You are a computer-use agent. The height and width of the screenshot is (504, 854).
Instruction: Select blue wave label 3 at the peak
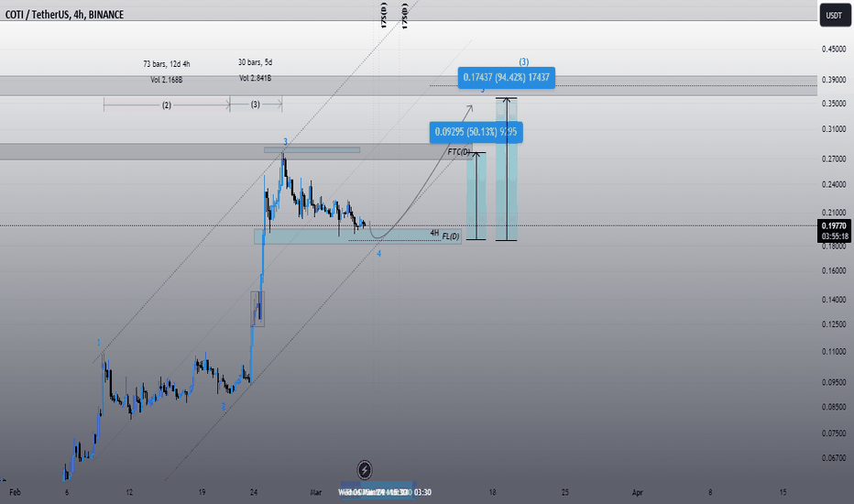point(285,142)
